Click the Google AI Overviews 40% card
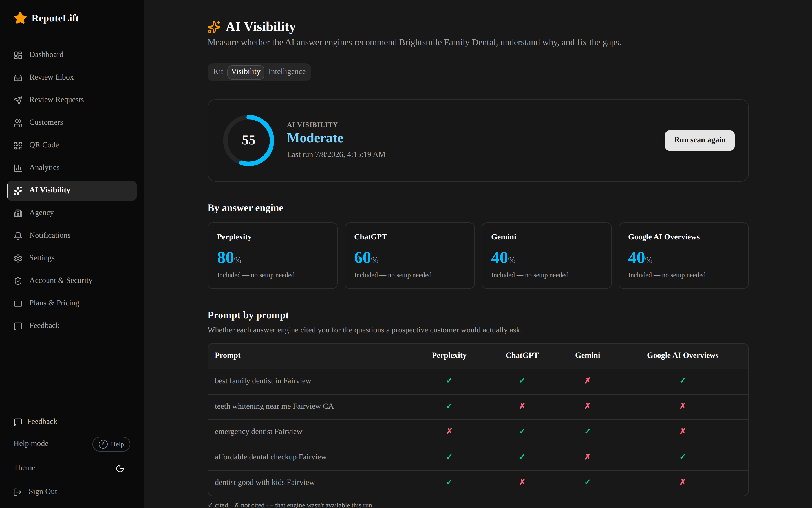The image size is (812, 508). (683, 255)
